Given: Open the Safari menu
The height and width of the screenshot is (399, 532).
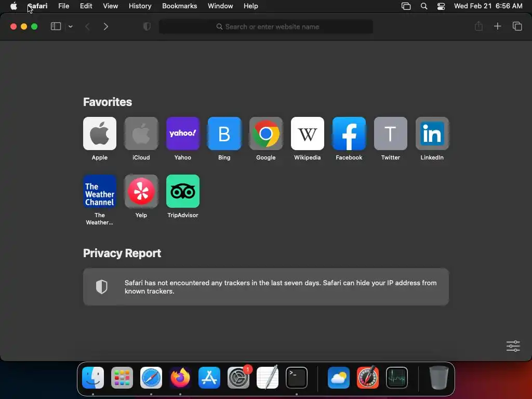Looking at the screenshot, I should coord(37,6).
